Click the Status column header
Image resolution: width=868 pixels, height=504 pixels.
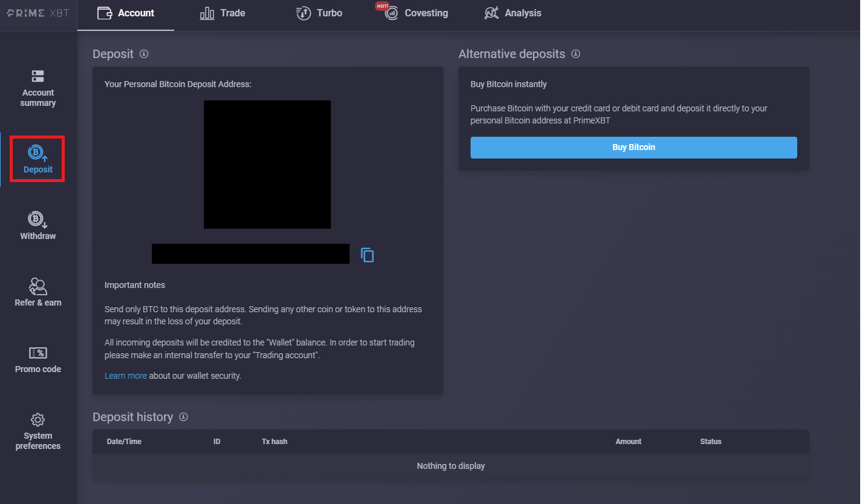[x=711, y=442]
